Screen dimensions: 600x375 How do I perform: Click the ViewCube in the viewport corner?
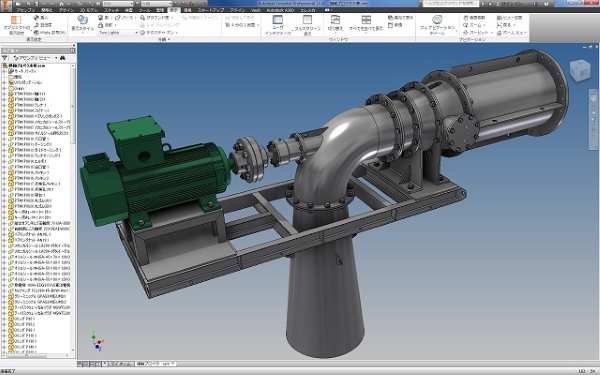tap(580, 71)
